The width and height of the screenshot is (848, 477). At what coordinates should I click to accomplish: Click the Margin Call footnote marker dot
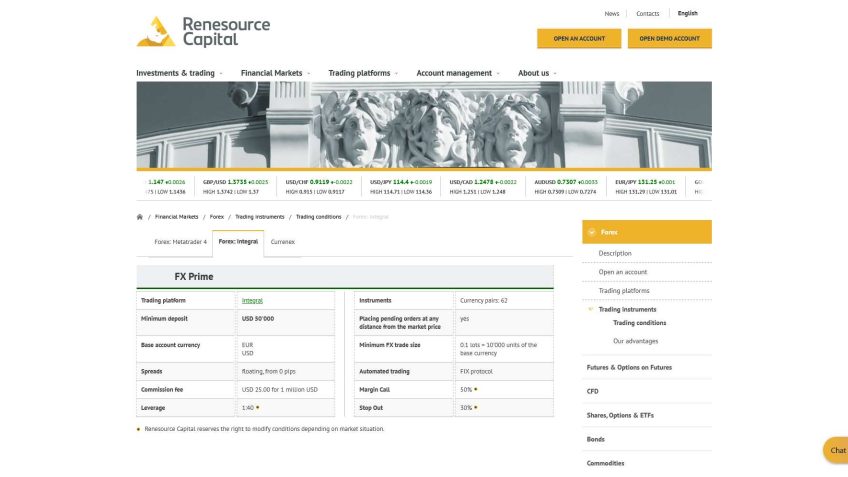click(475, 389)
